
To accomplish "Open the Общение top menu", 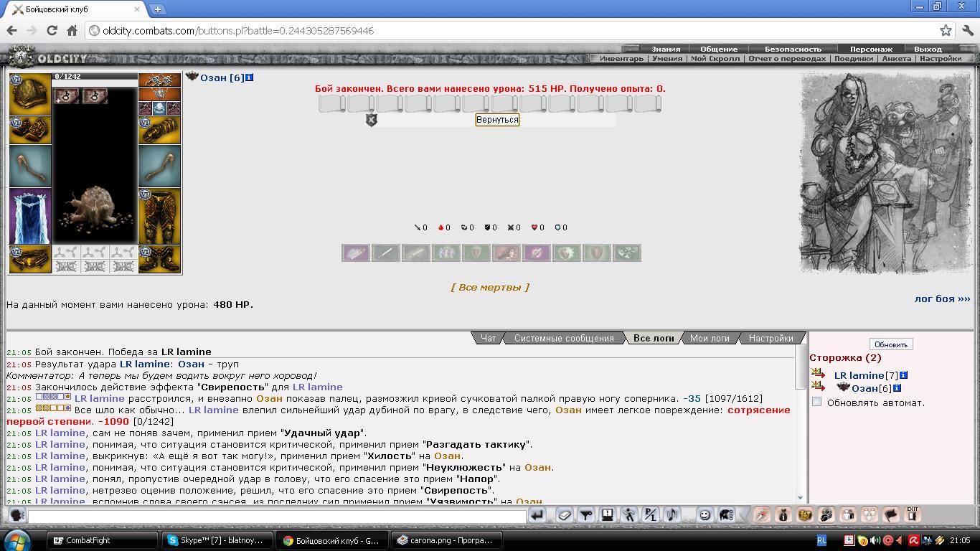I will pyautogui.click(x=718, y=50).
